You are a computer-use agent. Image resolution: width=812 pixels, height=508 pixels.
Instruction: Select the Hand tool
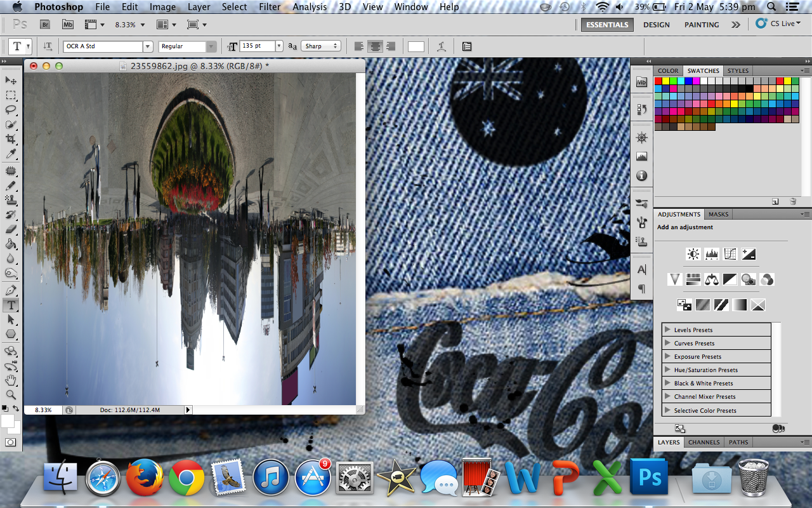coord(11,380)
